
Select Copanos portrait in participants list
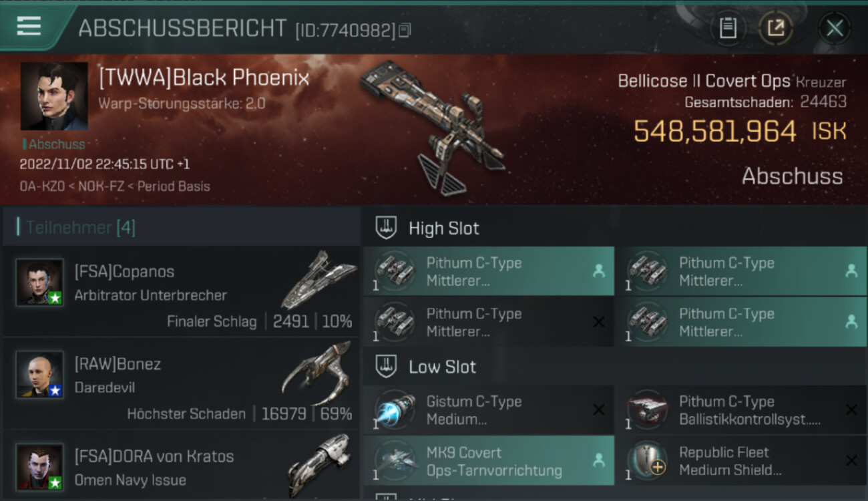(x=40, y=283)
